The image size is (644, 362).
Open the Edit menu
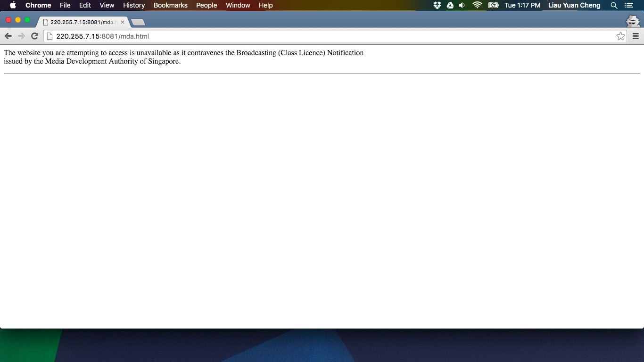click(85, 5)
